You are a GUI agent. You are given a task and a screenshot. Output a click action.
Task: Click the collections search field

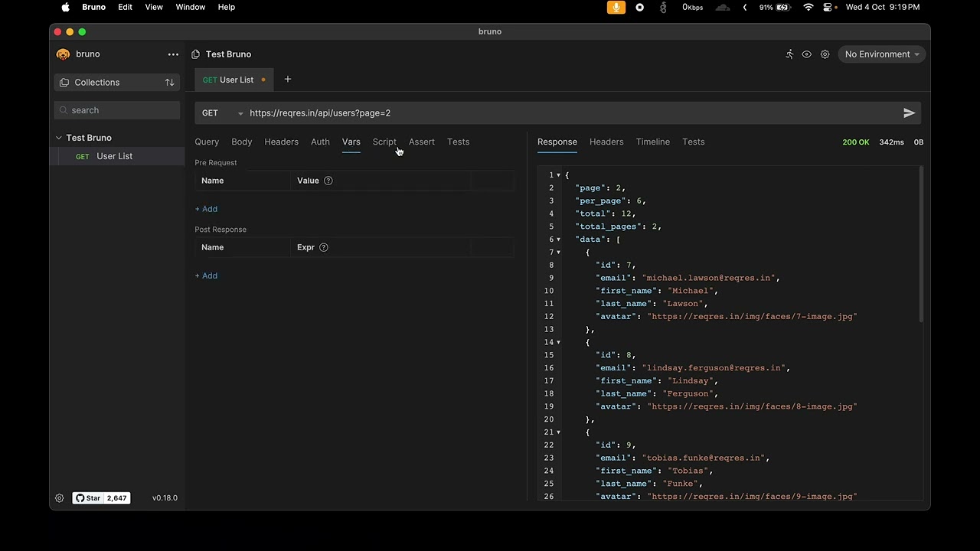click(117, 110)
